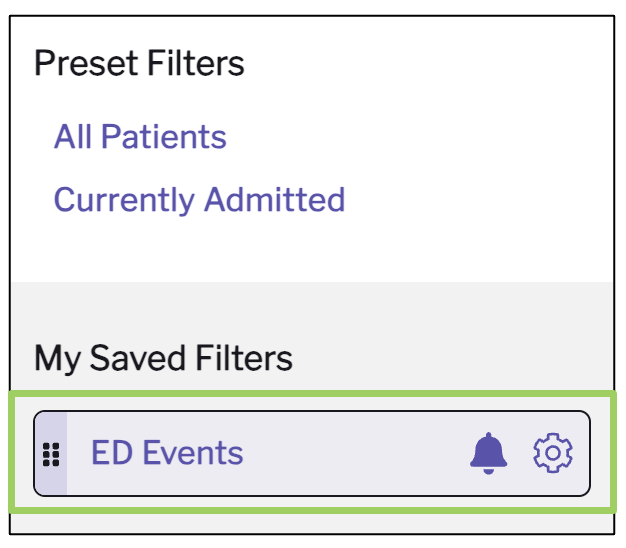Toggle alerts with the purple bell icon
The image size is (626, 548).
488,453
